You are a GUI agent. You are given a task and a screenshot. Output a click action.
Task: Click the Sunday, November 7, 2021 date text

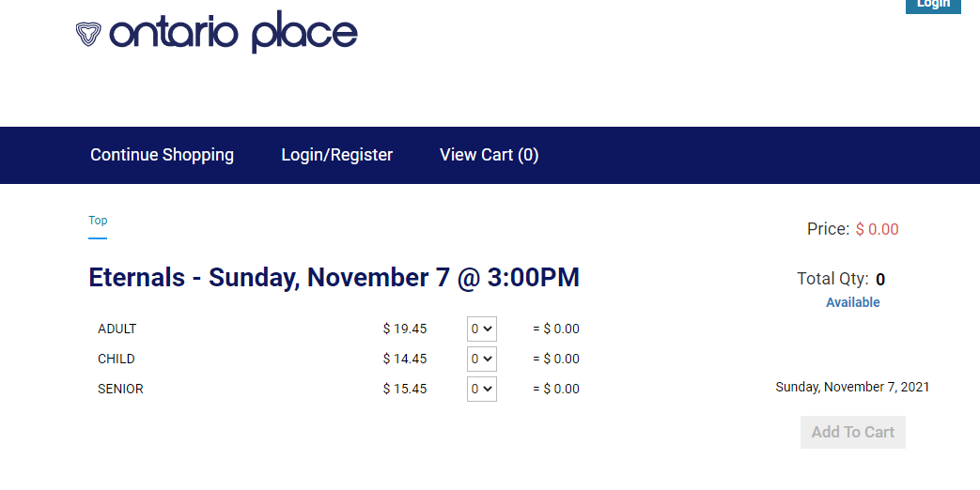coord(852,387)
